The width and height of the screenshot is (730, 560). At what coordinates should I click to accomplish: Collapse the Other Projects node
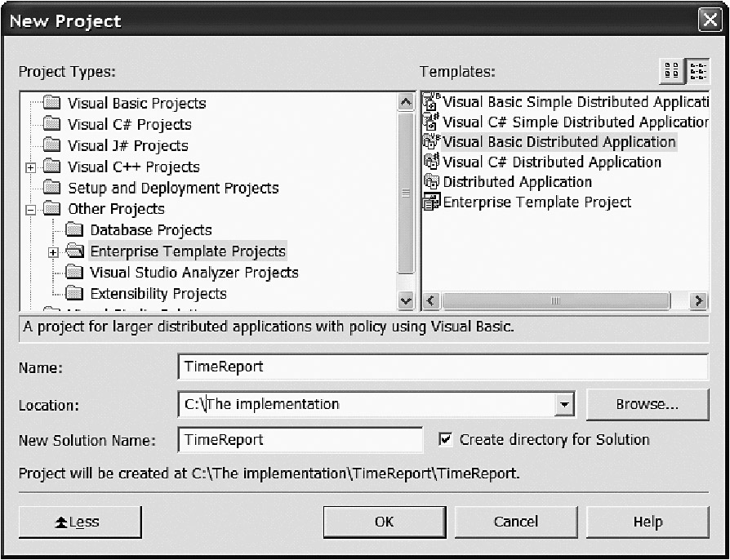[31, 210]
